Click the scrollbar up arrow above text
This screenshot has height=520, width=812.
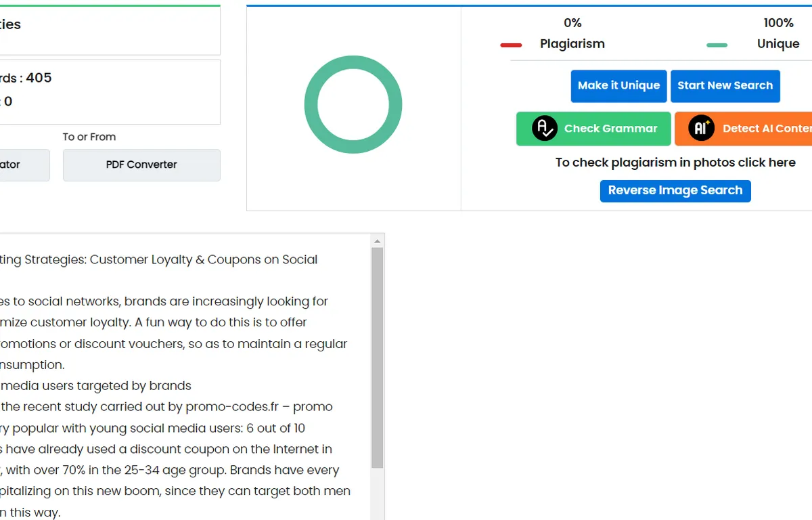tap(378, 240)
